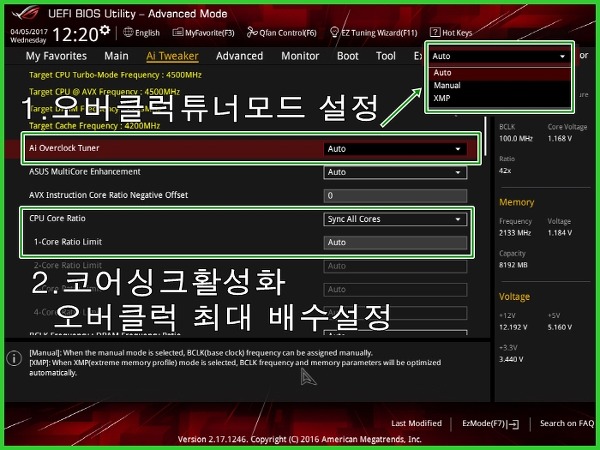
Task: Select AVX Instruction Core Ratio Negative Offset label
Action: click(x=109, y=195)
